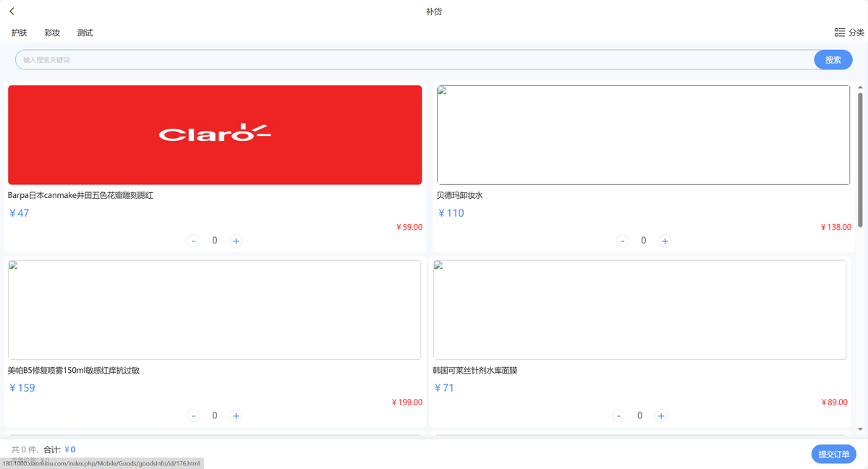Click the 补货 page title
This screenshot has height=469, width=868.
434,12
